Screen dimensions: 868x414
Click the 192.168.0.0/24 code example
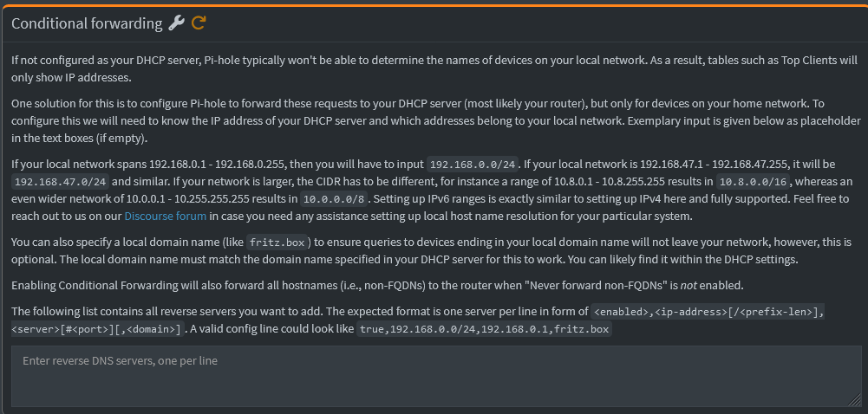(473, 164)
